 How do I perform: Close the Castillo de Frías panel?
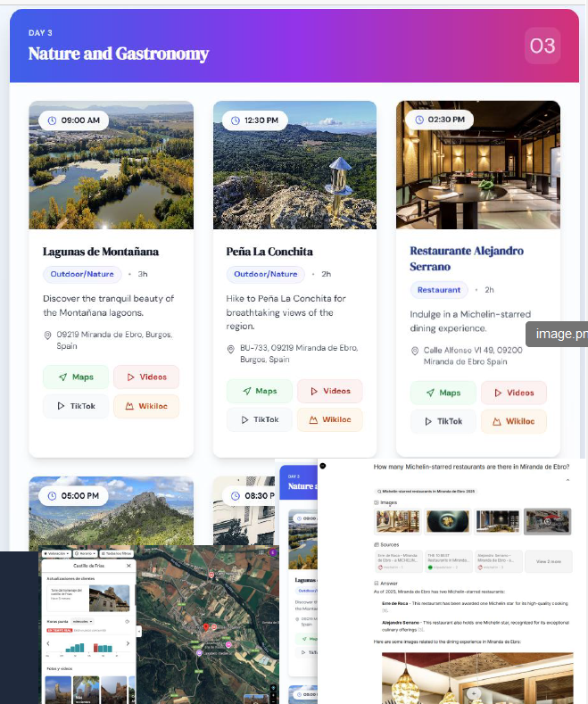(x=128, y=566)
